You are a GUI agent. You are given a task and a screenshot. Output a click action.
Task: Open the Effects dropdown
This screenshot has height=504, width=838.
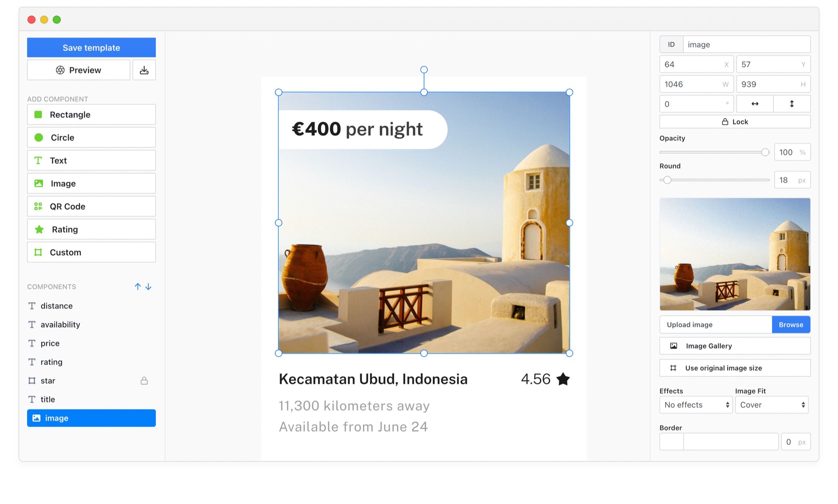point(696,405)
